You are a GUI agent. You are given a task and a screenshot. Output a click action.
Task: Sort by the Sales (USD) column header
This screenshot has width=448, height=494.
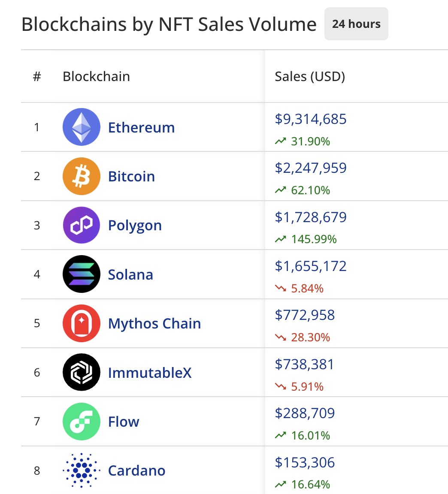tap(310, 76)
